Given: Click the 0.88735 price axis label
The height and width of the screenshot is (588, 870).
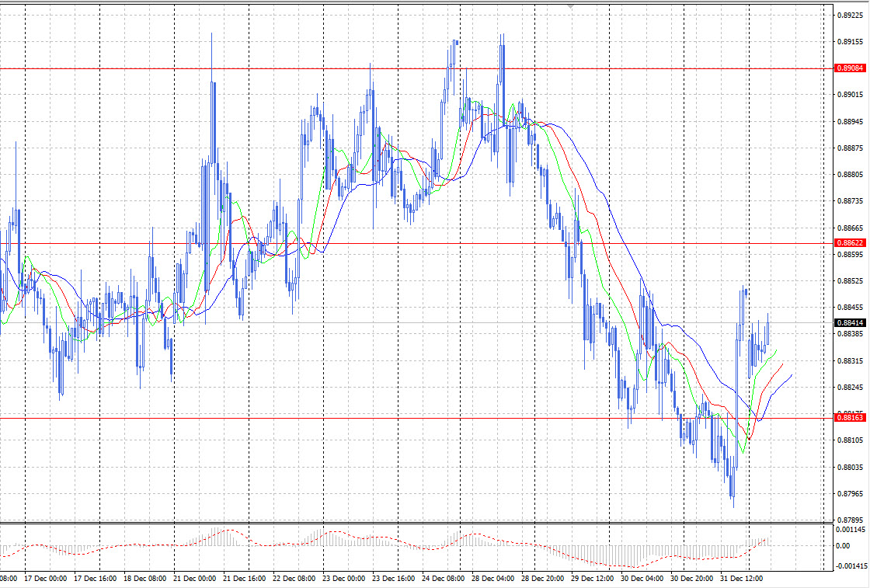Looking at the screenshot, I should [850, 201].
